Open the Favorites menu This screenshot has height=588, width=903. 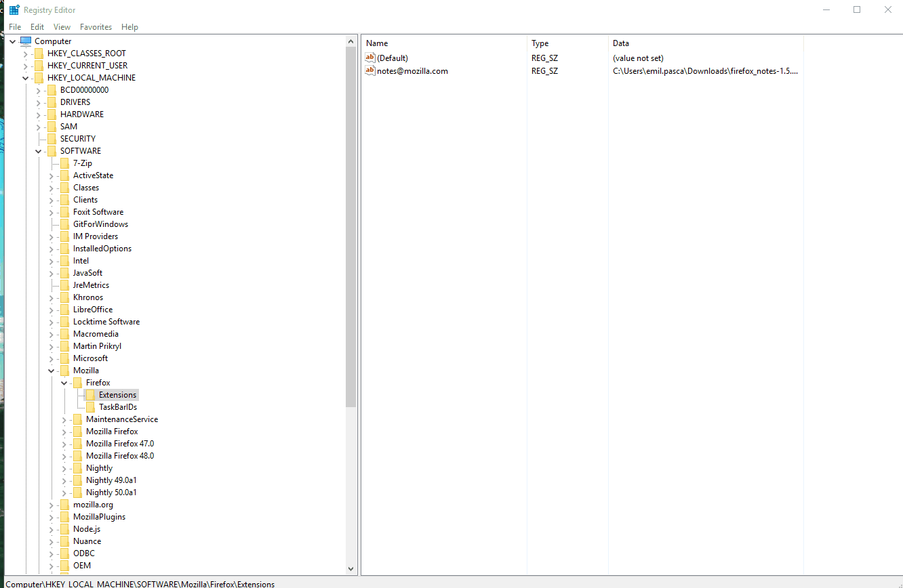(x=96, y=27)
